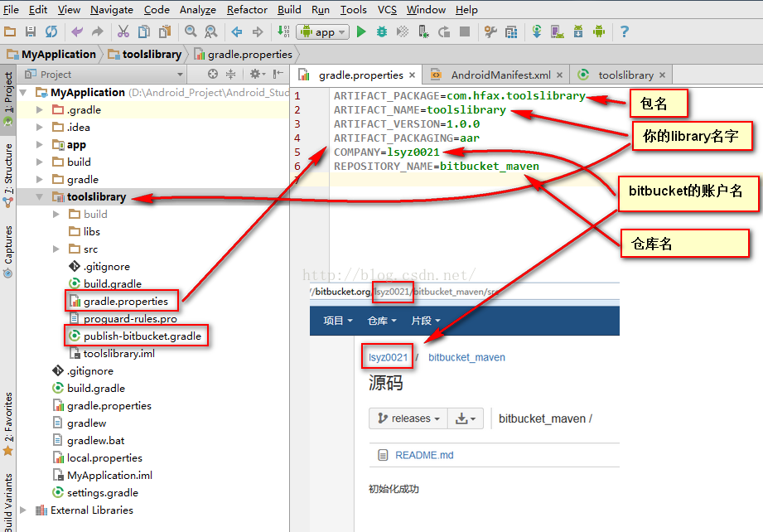Select local.properties file
The width and height of the screenshot is (763, 532).
point(104,458)
